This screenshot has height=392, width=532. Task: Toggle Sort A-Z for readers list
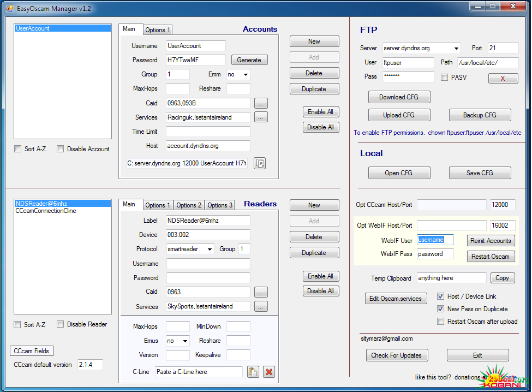pos(17,324)
